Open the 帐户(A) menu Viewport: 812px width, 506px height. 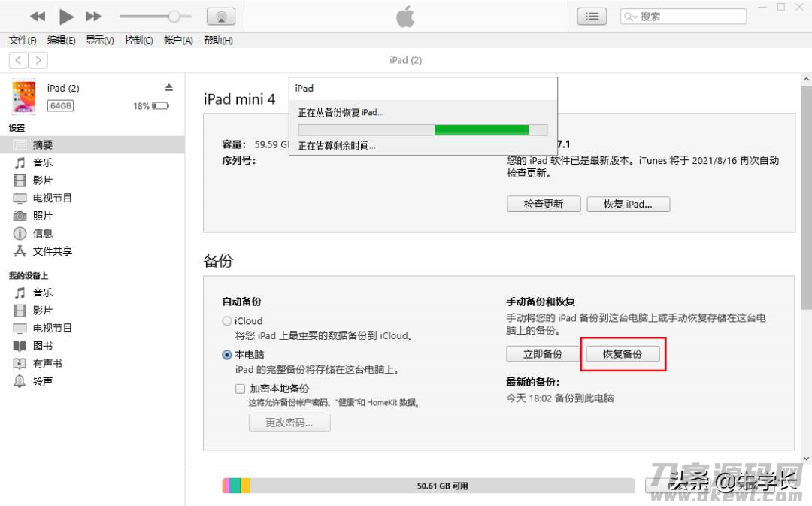[x=178, y=41]
